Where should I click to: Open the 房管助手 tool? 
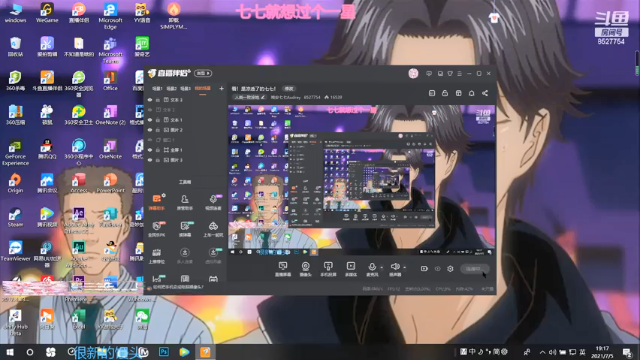tap(184, 202)
